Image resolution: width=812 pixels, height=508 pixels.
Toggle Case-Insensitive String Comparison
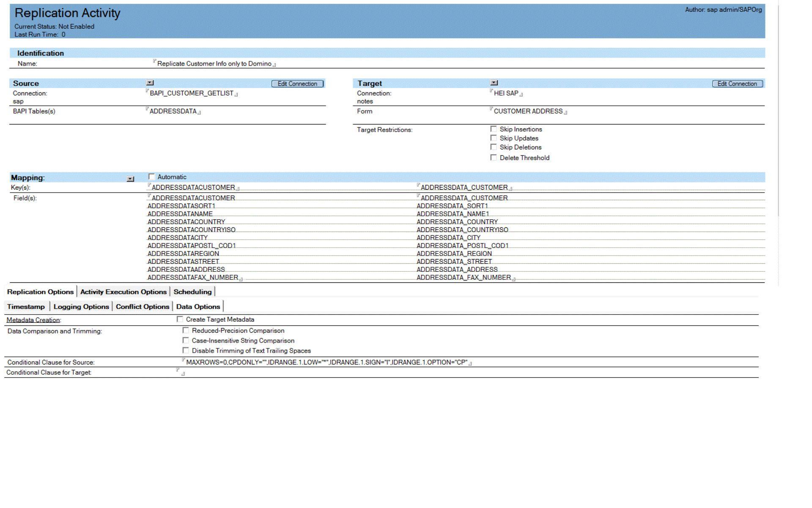pyautogui.click(x=186, y=340)
